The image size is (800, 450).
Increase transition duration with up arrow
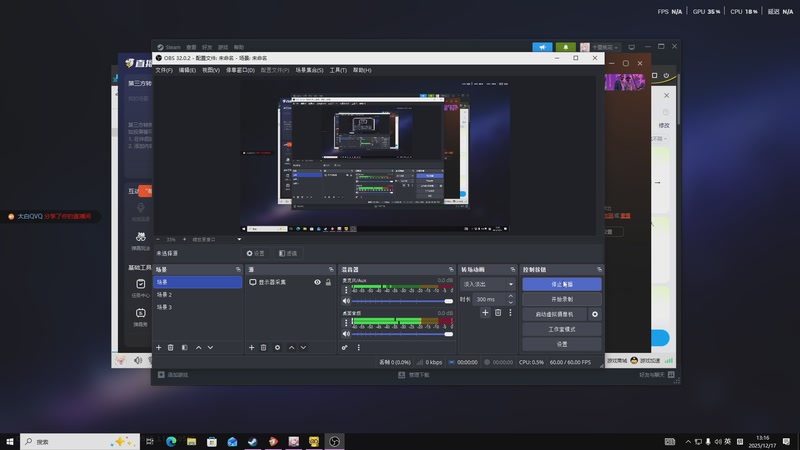(511, 296)
